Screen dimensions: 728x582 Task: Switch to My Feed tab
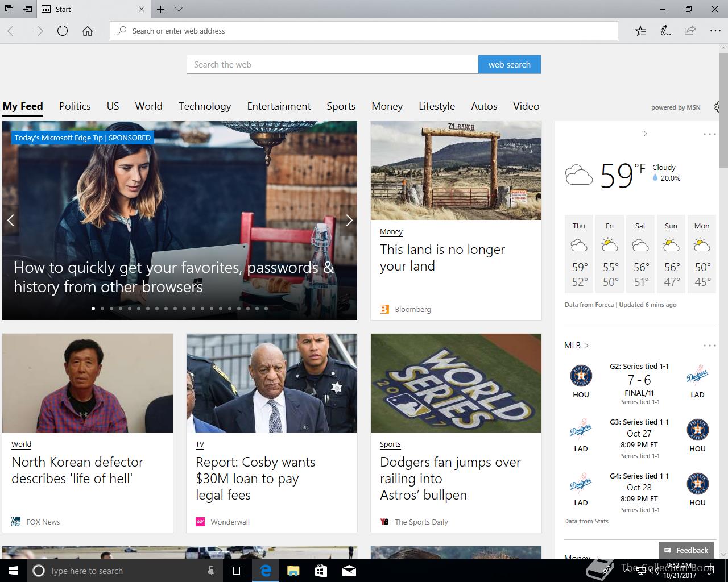pyautogui.click(x=23, y=106)
